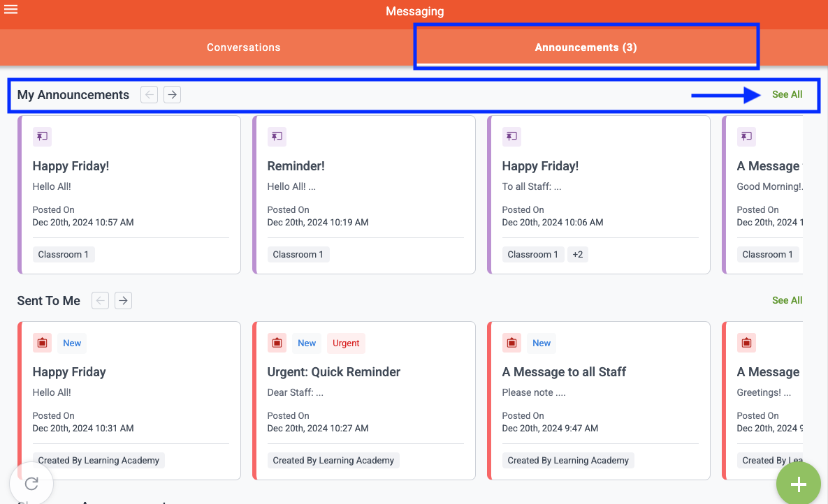Click Classroom 1 tag on Reminder! card
Viewport: 828px width, 504px height.
pyautogui.click(x=298, y=255)
